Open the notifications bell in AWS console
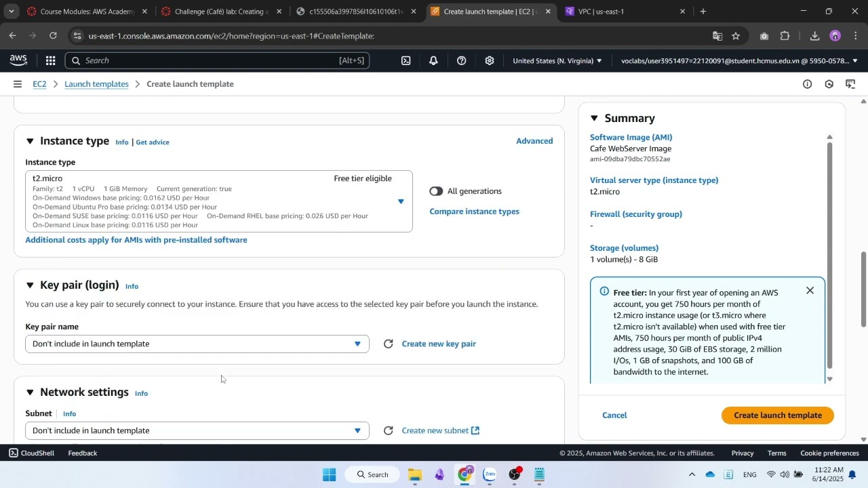This screenshot has height=488, width=868. (x=433, y=60)
